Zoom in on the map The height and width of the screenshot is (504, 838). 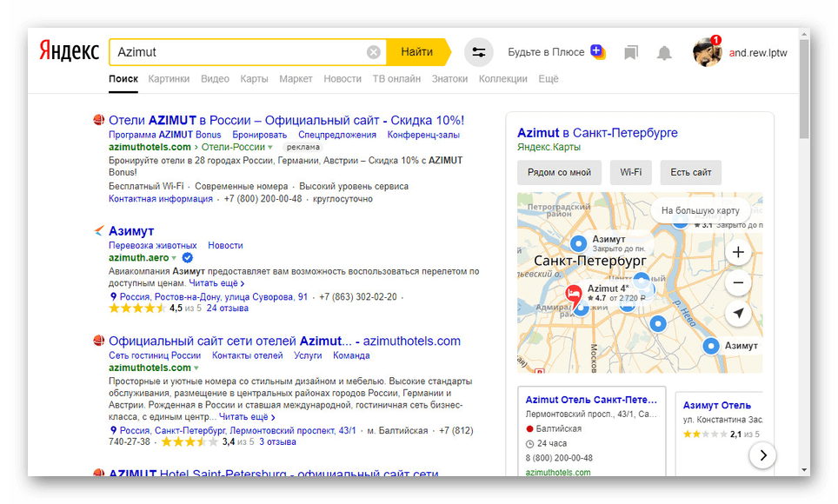coord(738,253)
